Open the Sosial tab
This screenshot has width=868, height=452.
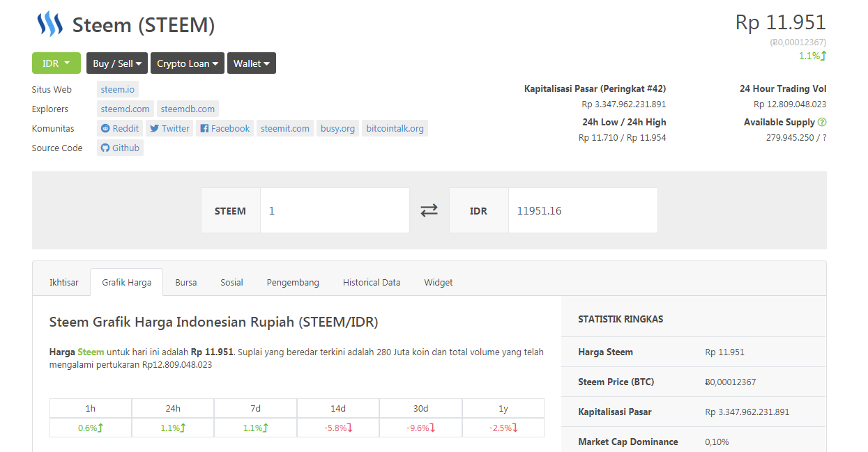pos(232,282)
